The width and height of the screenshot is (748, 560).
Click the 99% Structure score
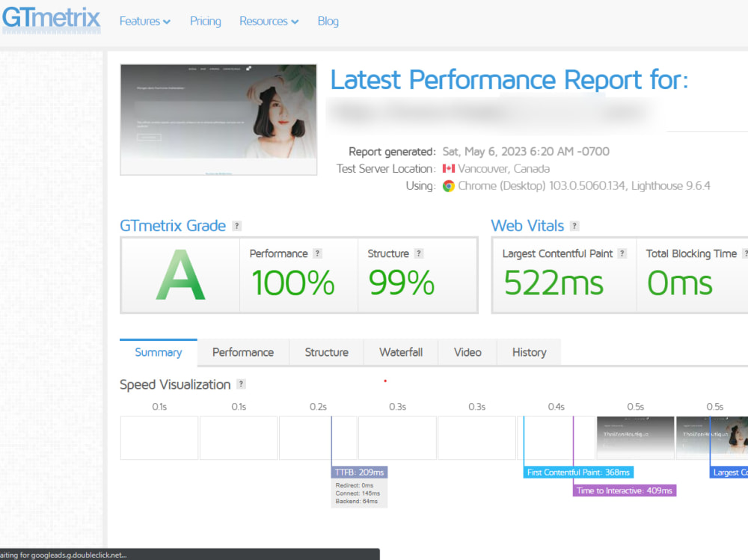tap(401, 283)
